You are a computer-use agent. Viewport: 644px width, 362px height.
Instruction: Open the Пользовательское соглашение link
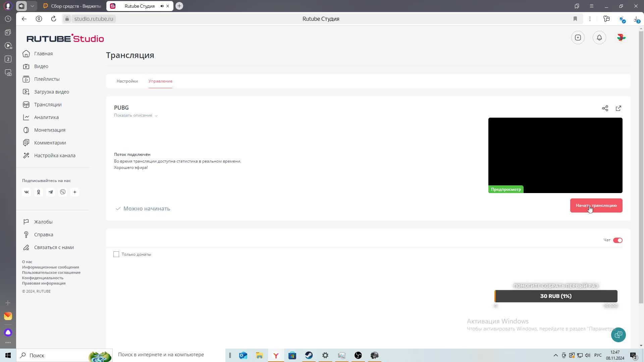[51, 273]
